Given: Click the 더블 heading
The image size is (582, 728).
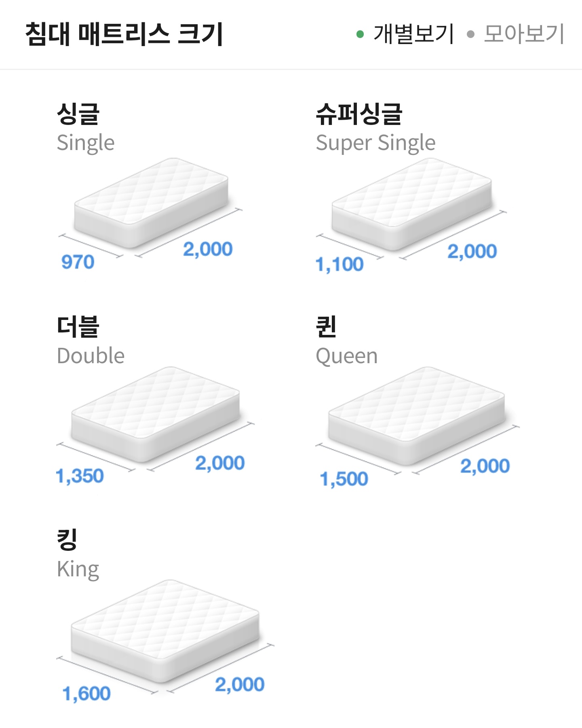Looking at the screenshot, I should point(78,327).
